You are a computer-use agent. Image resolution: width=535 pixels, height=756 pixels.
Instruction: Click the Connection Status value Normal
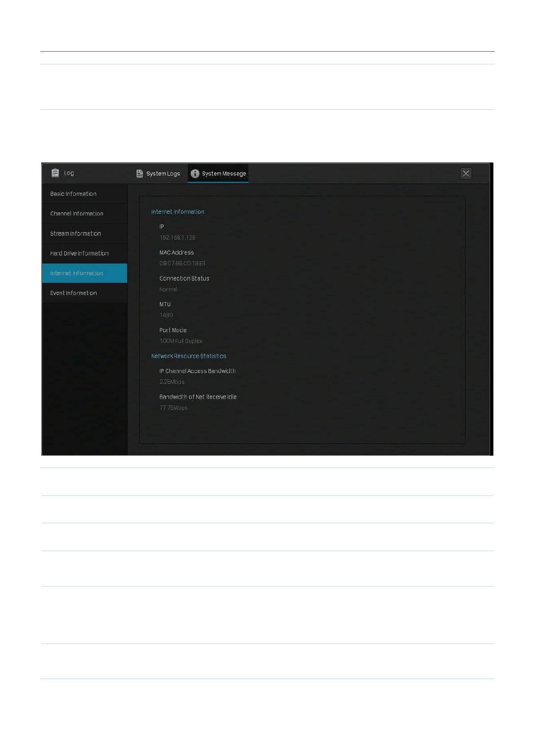(x=168, y=290)
